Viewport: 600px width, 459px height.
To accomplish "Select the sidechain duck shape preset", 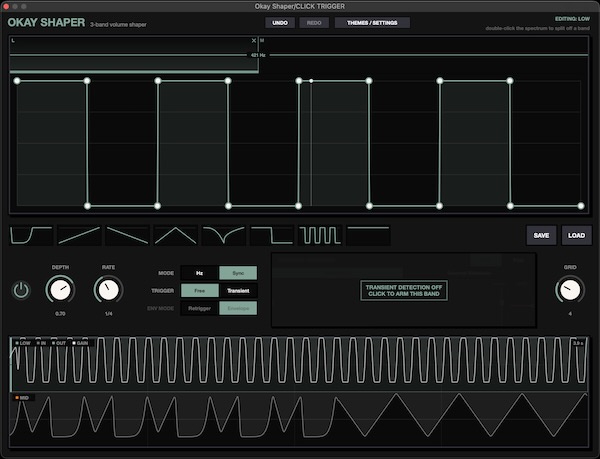I will (x=31, y=235).
